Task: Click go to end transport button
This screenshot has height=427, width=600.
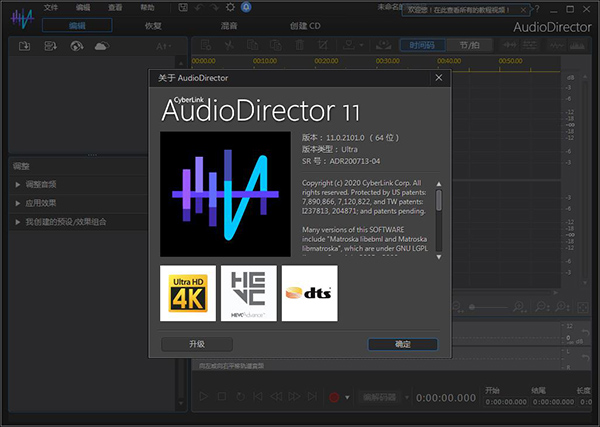Action: (312, 396)
